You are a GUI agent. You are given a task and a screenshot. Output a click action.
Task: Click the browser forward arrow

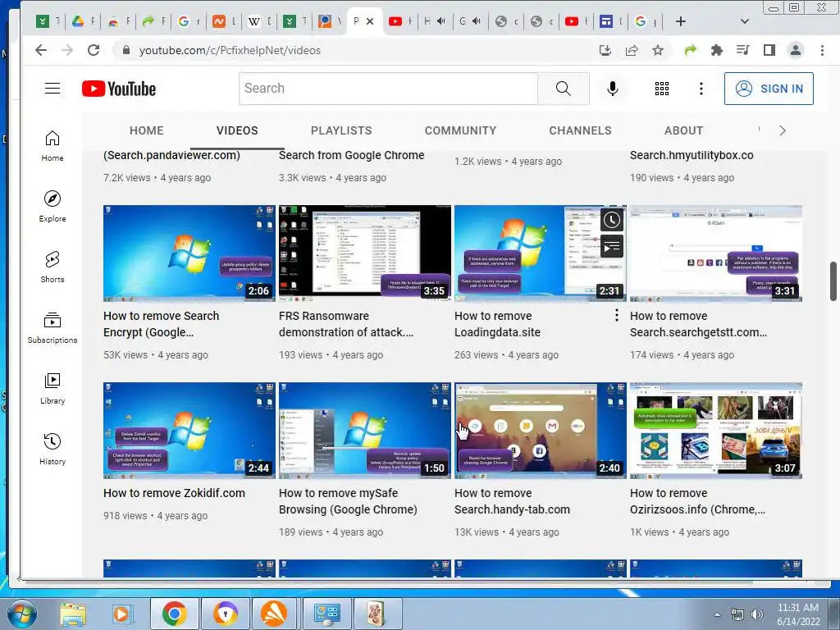tap(67, 50)
